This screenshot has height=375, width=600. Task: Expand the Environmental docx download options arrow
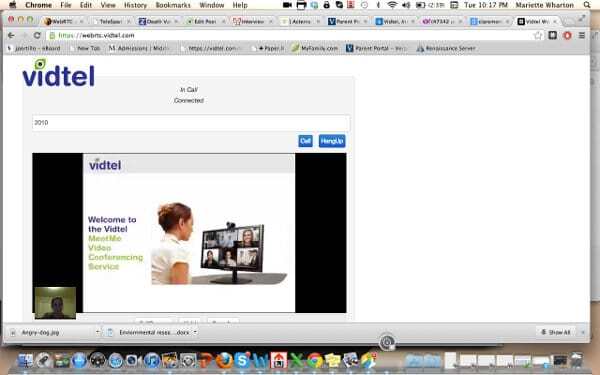coord(195,332)
